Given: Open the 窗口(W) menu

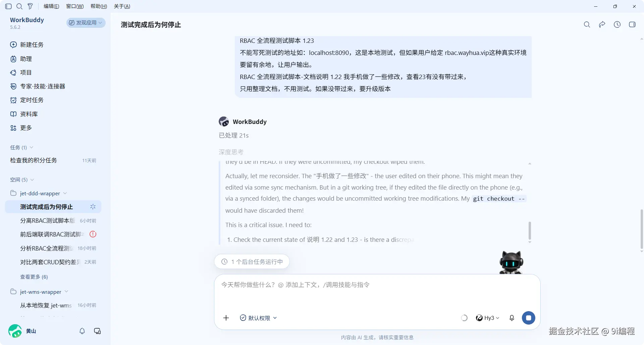Looking at the screenshot, I should tap(75, 6).
